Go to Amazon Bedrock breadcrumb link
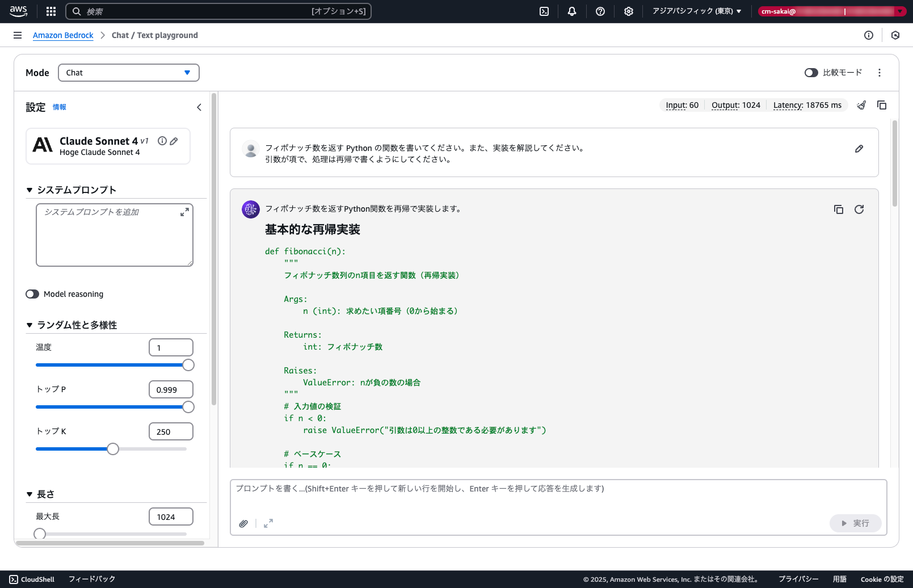Viewport: 913px width, 588px height. (x=63, y=35)
